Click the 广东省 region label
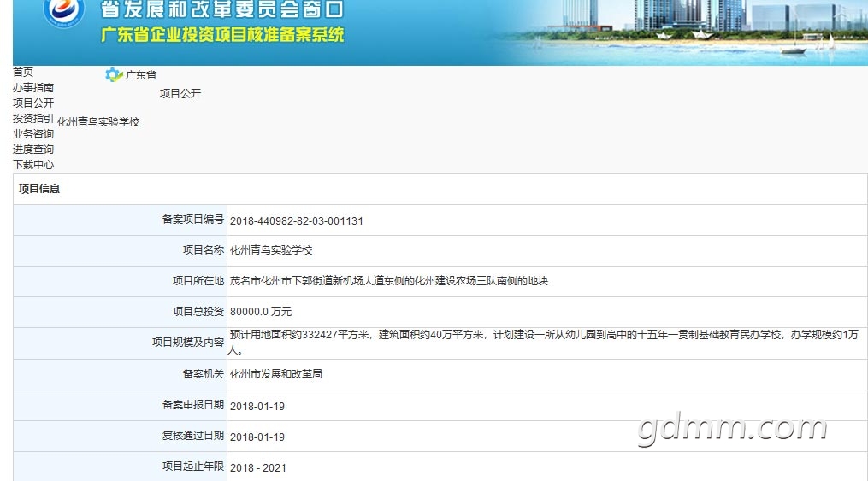Viewport: 868px width, 481px height. (x=140, y=74)
